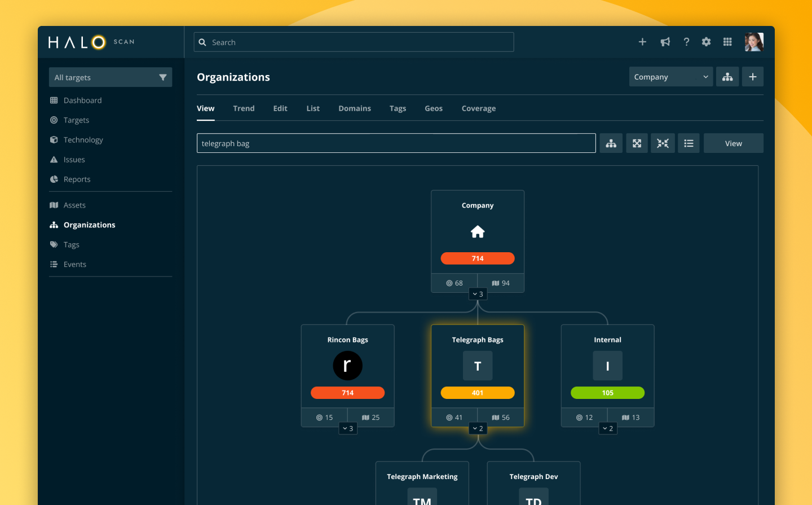This screenshot has height=505, width=812.
Task: Click Internal targets count 12
Action: [585, 418]
